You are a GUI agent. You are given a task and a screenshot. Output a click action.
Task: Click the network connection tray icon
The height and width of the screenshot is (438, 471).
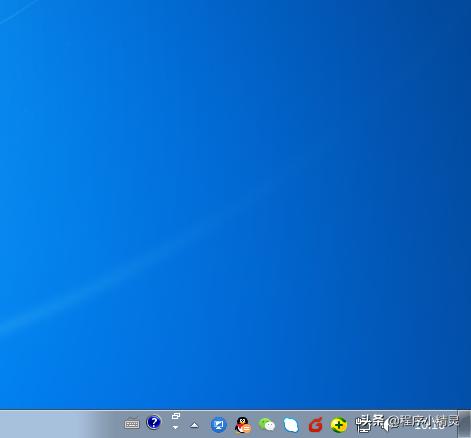[363, 425]
